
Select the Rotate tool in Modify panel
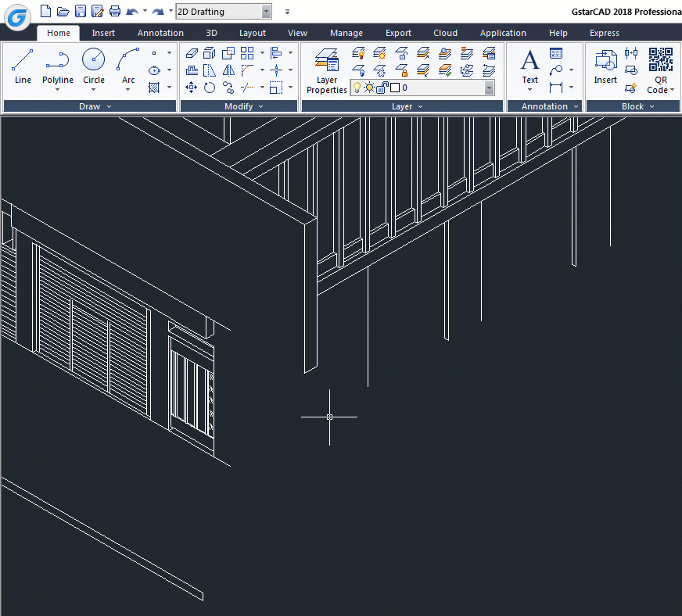pyautogui.click(x=209, y=88)
